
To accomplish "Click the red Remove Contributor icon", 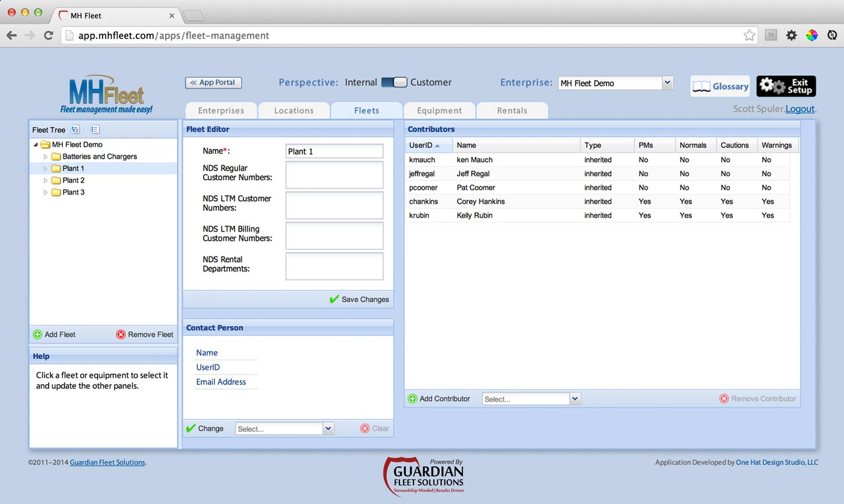I will [x=724, y=399].
